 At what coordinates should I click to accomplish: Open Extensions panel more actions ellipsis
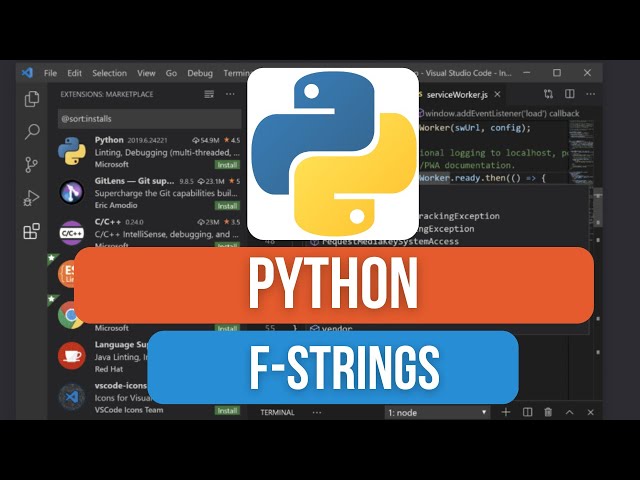point(230,94)
